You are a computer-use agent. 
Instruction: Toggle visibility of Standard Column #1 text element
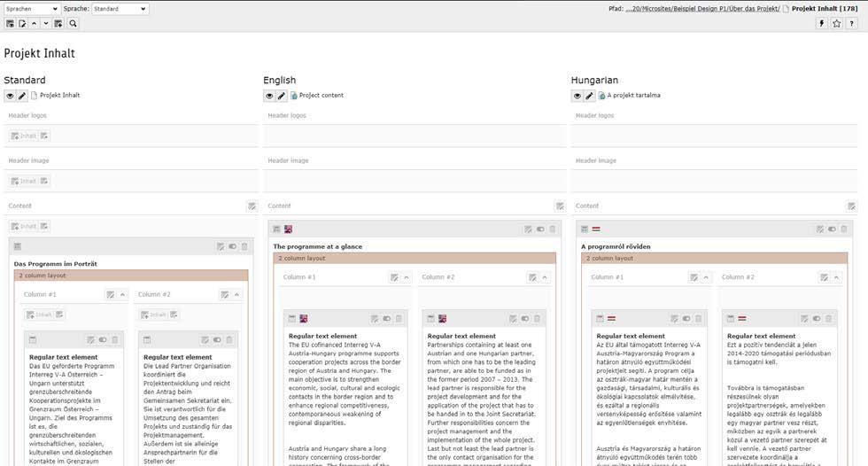click(103, 340)
